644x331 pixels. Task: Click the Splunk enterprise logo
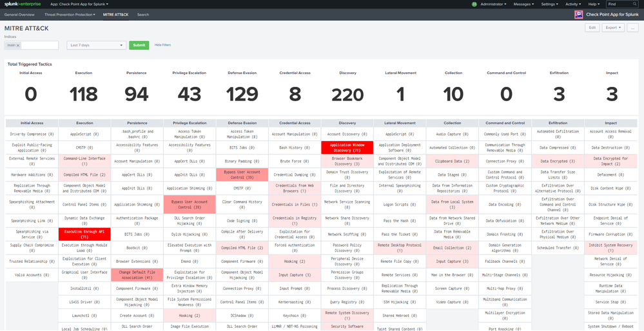pyautogui.click(x=22, y=4)
